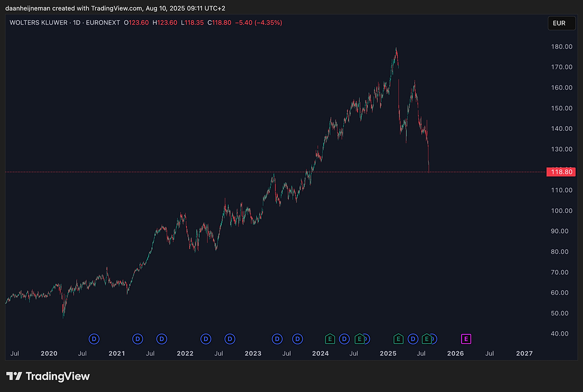Click the 160.00 price scale label
This screenshot has width=583, height=392.
point(562,87)
